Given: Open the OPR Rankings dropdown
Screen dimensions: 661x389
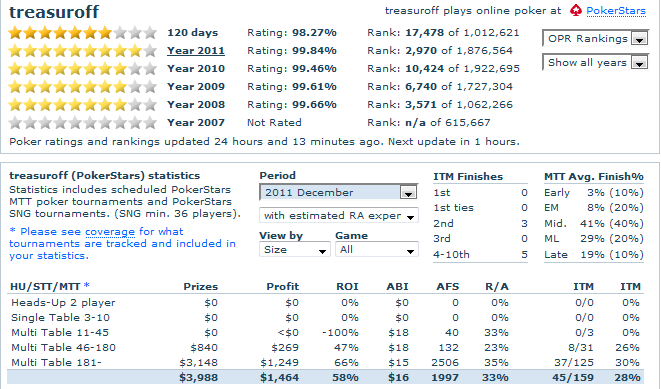Looking at the screenshot, I should pos(595,38).
